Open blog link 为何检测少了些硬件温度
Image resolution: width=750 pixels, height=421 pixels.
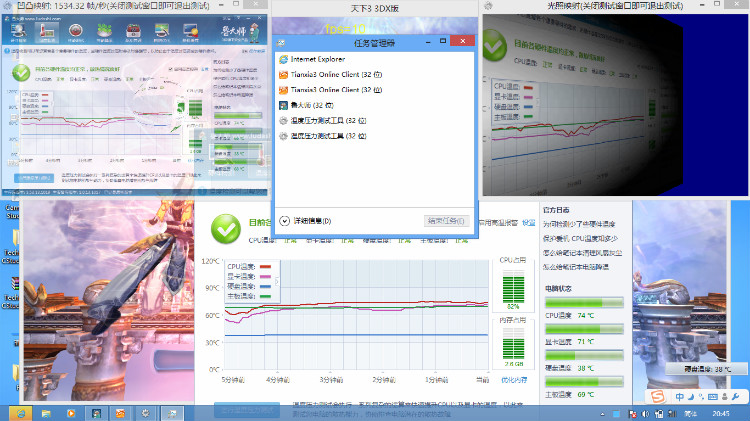(x=579, y=224)
